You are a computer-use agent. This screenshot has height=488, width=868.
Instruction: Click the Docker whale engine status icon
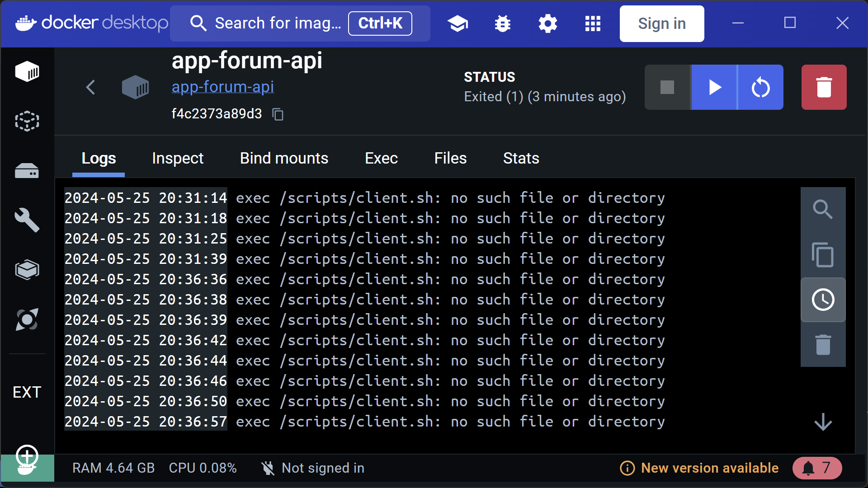pyautogui.click(x=27, y=469)
